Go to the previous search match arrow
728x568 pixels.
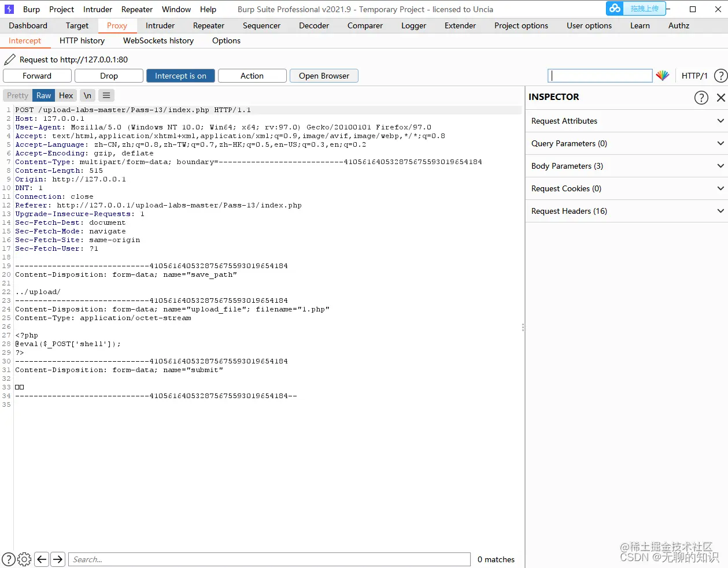tap(42, 559)
